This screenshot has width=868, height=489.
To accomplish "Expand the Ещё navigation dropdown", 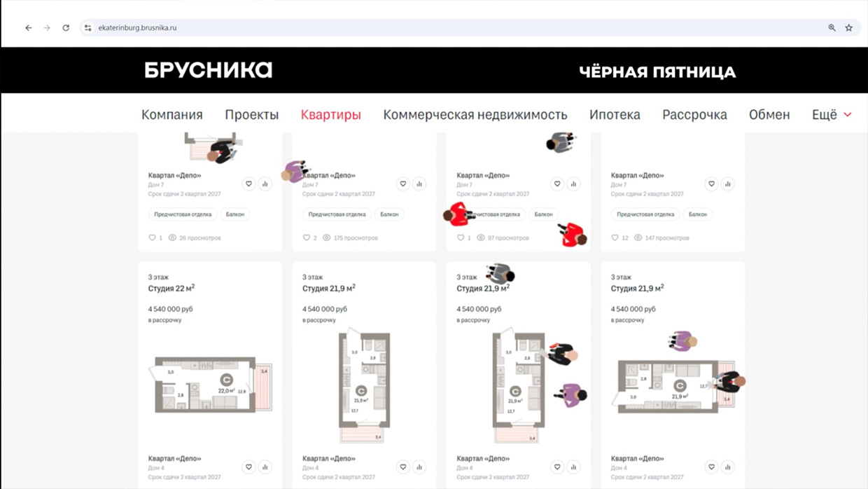I will click(832, 114).
